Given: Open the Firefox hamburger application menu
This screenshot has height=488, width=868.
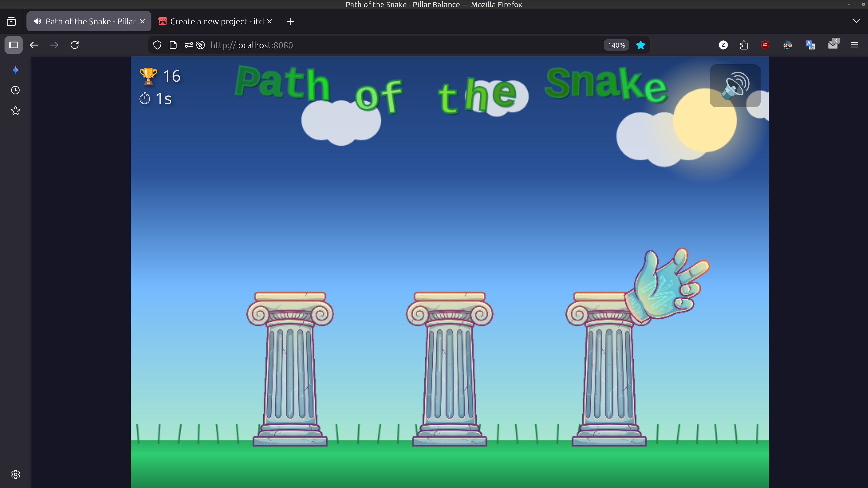Looking at the screenshot, I should coord(854,45).
